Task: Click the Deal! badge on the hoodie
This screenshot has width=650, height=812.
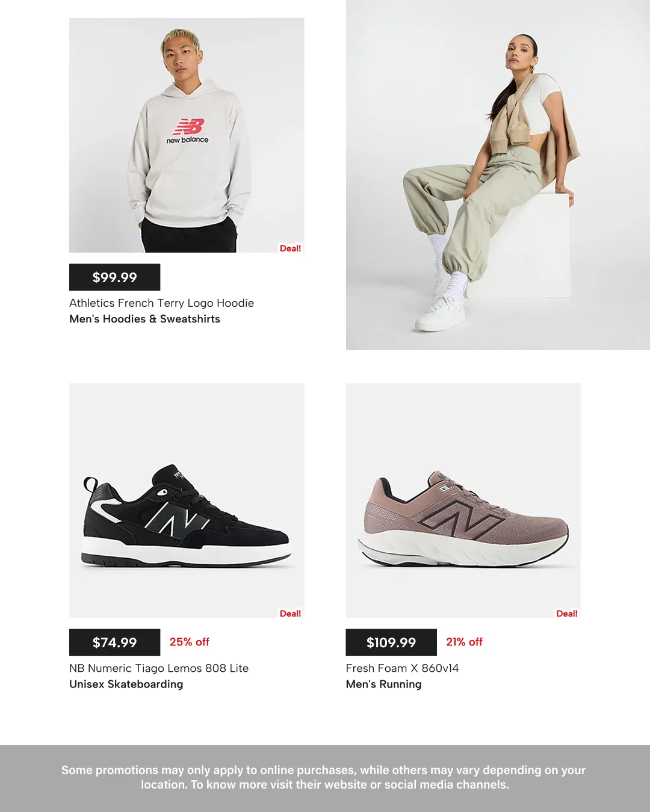Action: [x=290, y=248]
